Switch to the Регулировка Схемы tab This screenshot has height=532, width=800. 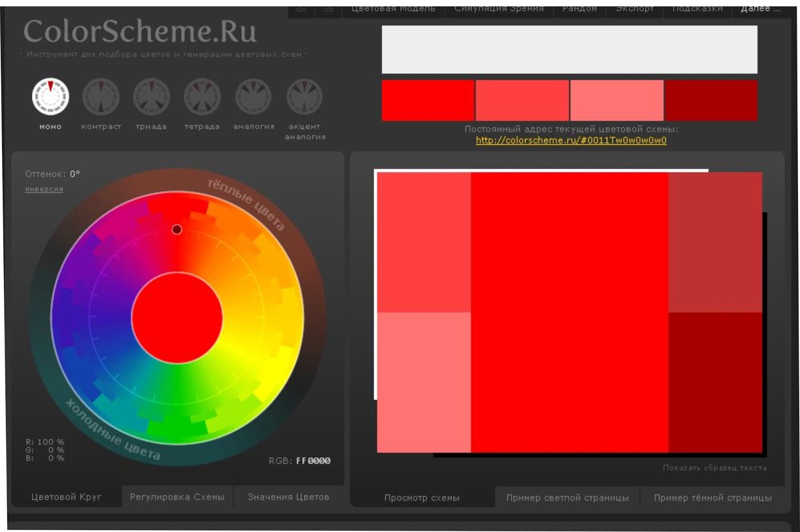click(x=177, y=497)
